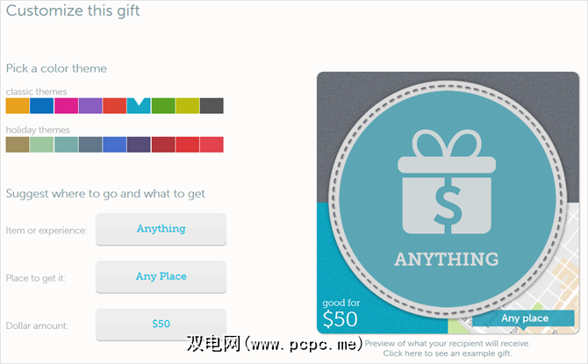Viewport: 588px width, 364px height.
Task: Pick the green classic theme swatch
Action: pyautogui.click(x=163, y=106)
